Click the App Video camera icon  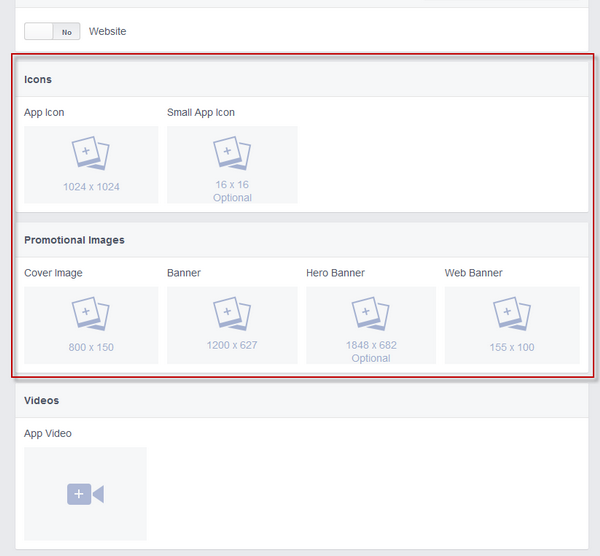click(85, 494)
